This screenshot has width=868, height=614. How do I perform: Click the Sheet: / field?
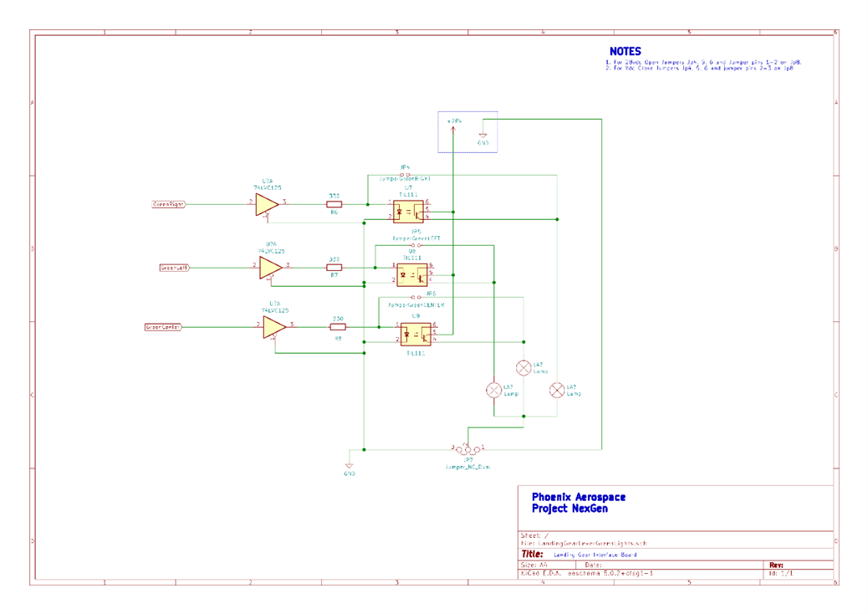click(534, 536)
